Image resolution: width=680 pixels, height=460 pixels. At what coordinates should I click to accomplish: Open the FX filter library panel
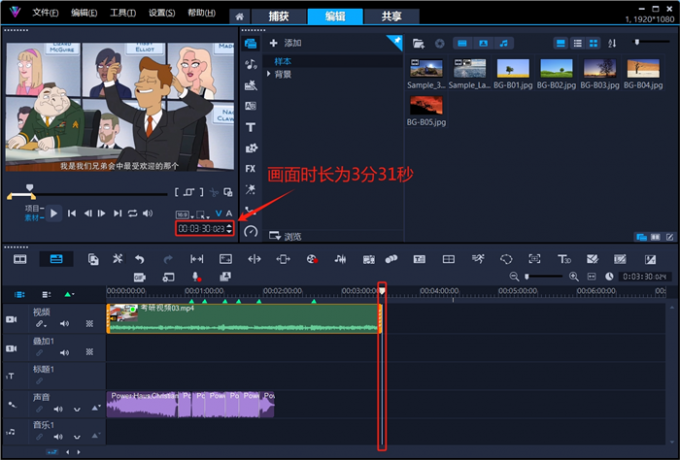250,169
